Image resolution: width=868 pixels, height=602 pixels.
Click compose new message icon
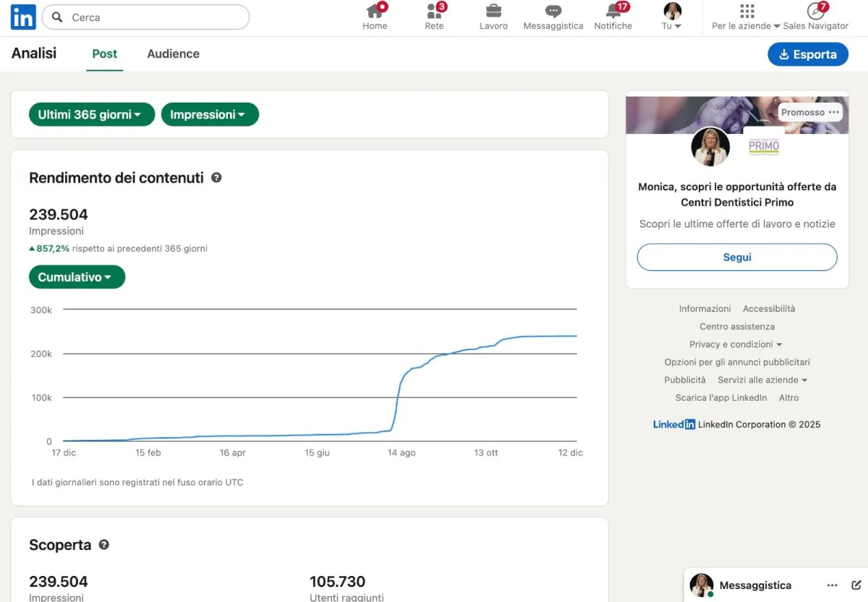[x=856, y=585]
